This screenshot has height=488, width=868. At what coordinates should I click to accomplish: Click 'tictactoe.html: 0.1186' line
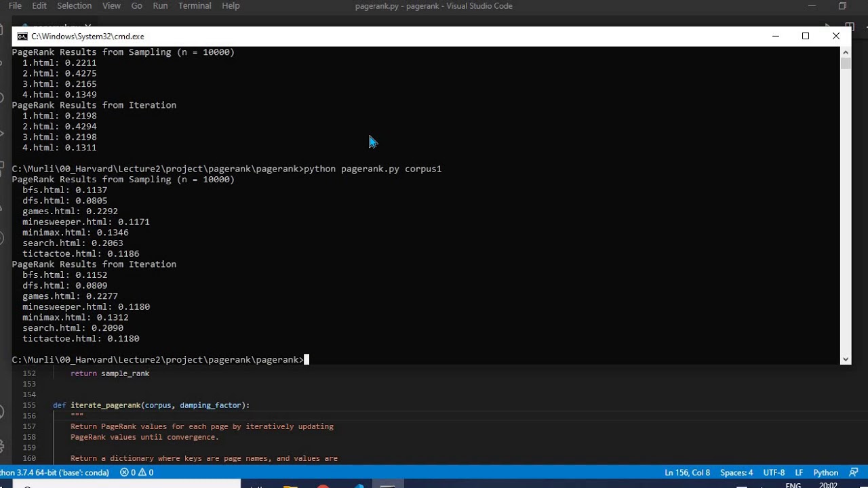(x=81, y=253)
